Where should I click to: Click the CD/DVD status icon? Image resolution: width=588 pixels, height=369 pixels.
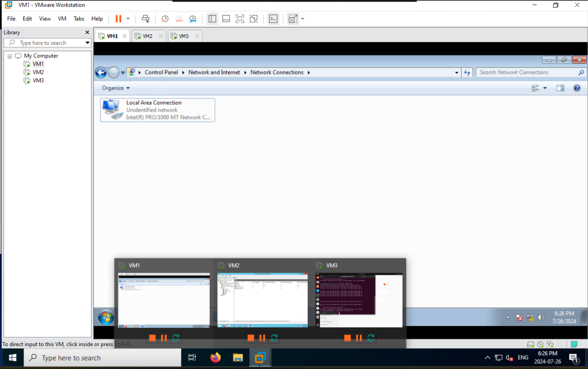click(540, 344)
